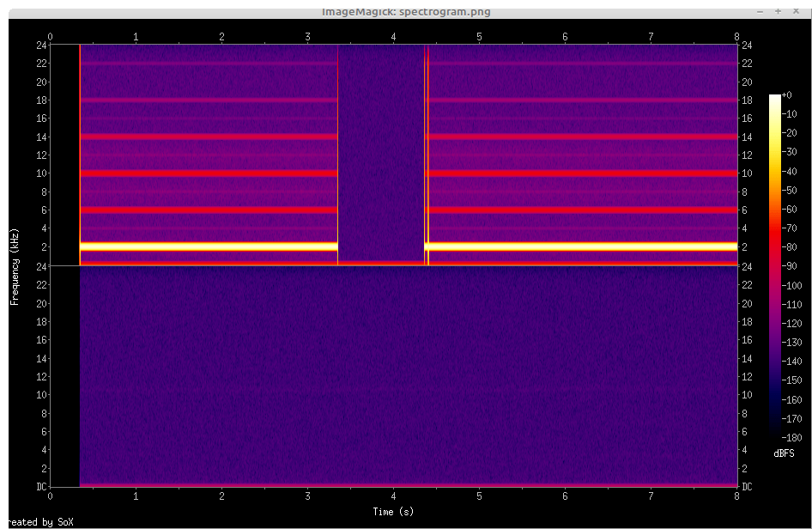This screenshot has width=812, height=529.
Task: Click the lower channel noise-floor spectrogram
Action: click(409, 376)
